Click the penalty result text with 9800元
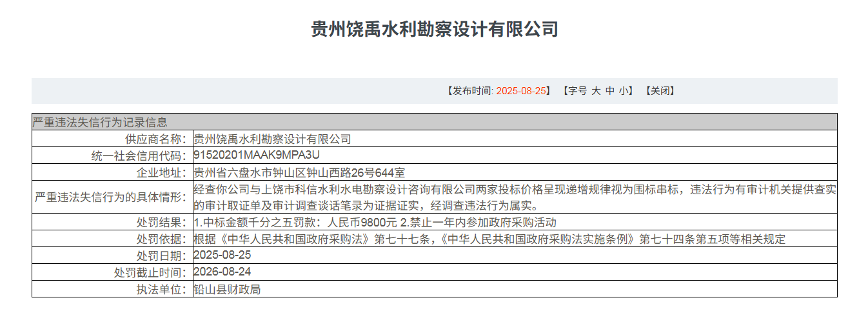Screen dimensions: 868x311 point(375,223)
